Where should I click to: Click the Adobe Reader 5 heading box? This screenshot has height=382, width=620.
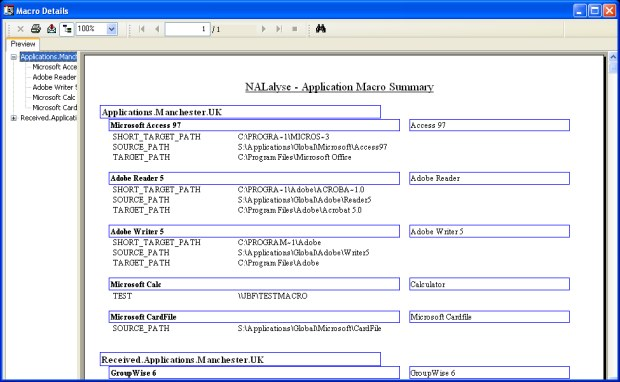[x=254, y=178]
